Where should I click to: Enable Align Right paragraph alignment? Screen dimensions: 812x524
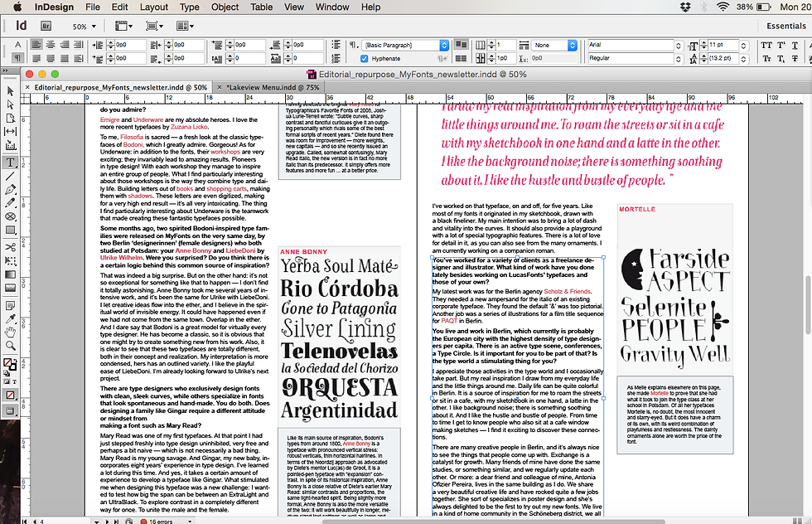coord(65,45)
